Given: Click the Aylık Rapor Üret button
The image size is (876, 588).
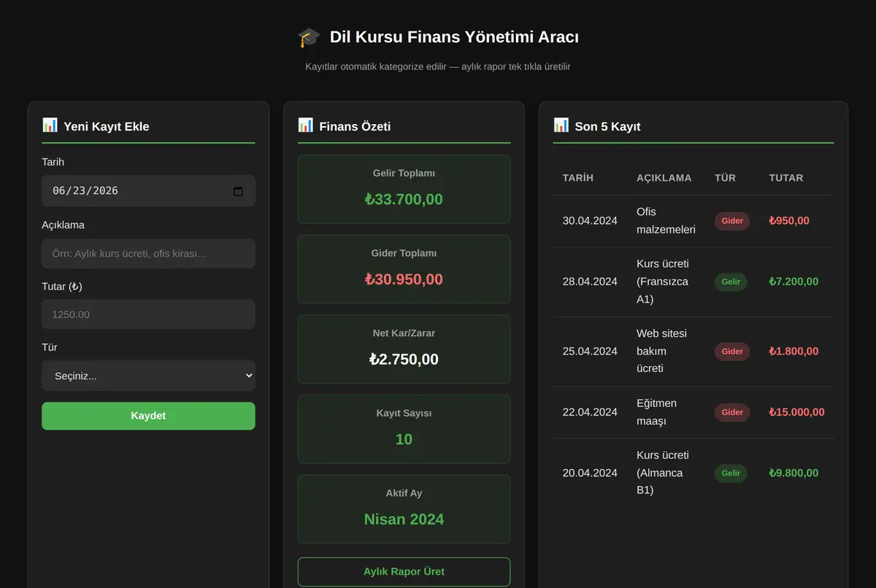Looking at the screenshot, I should [404, 572].
